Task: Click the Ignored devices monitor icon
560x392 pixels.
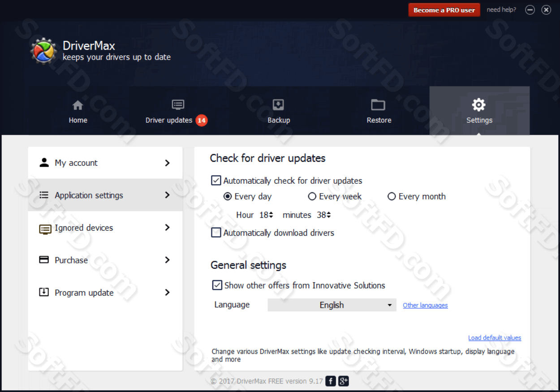Action: (x=45, y=229)
